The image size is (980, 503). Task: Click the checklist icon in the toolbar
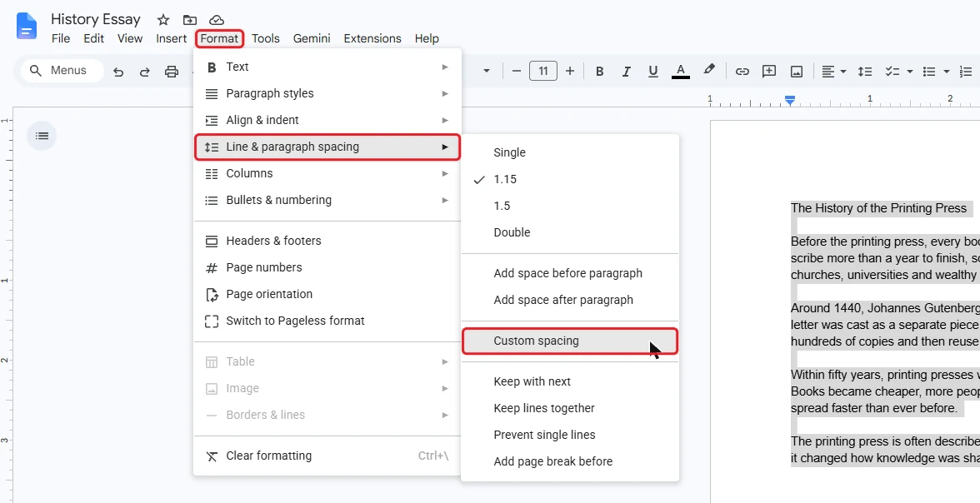click(x=892, y=72)
